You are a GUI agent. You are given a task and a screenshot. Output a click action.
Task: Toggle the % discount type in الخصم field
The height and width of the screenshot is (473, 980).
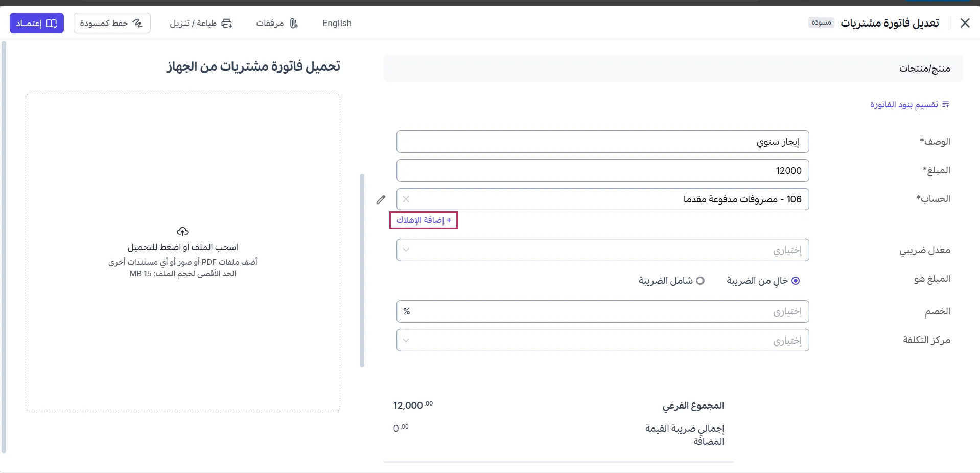pos(406,311)
